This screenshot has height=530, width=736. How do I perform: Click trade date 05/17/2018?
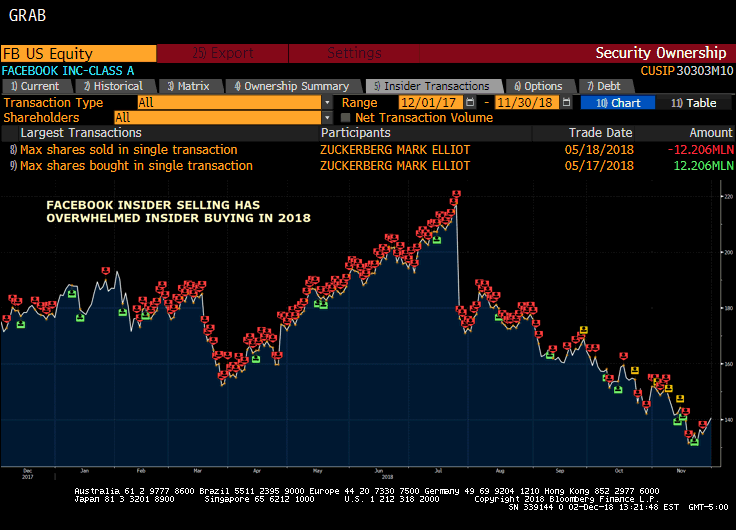click(599, 166)
